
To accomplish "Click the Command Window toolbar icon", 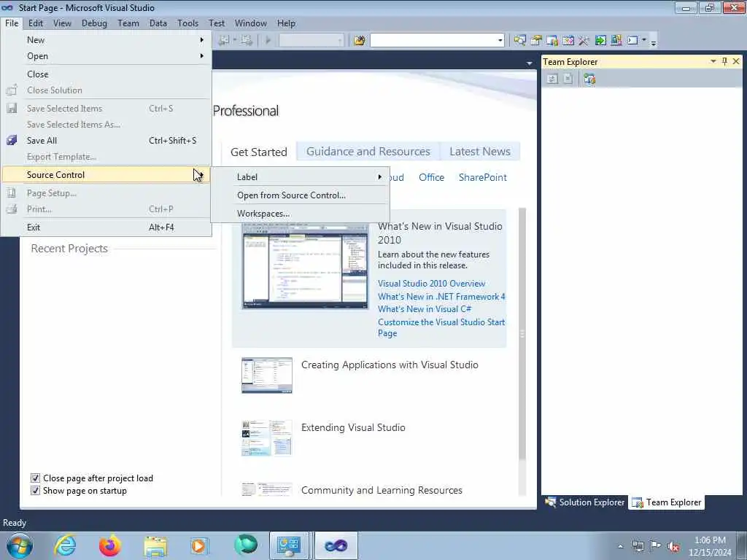I will (632, 41).
